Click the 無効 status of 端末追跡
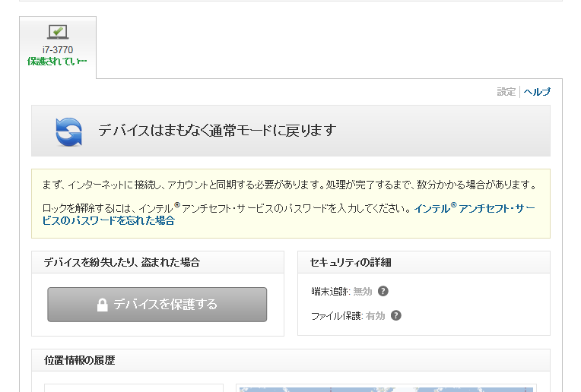Image resolution: width=581 pixels, height=392 pixels. 363,292
